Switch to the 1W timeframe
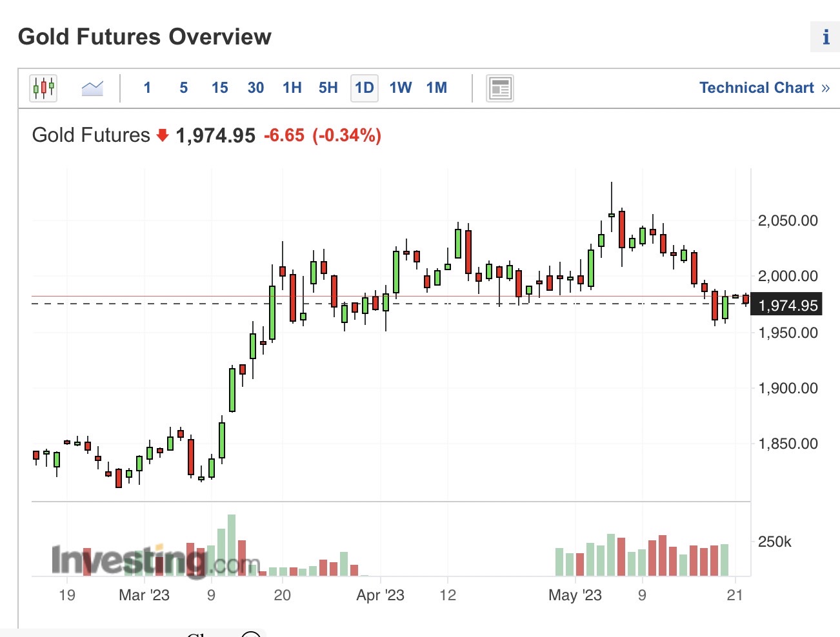 pyautogui.click(x=401, y=88)
